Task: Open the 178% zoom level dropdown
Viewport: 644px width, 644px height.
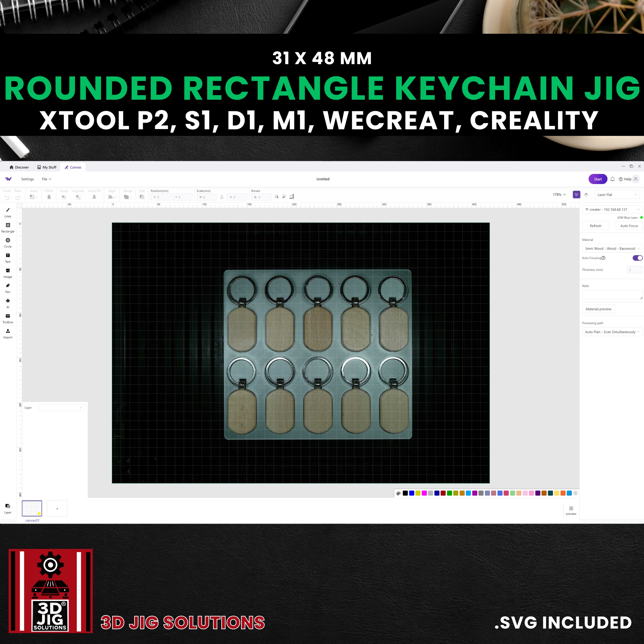Action: tap(559, 195)
